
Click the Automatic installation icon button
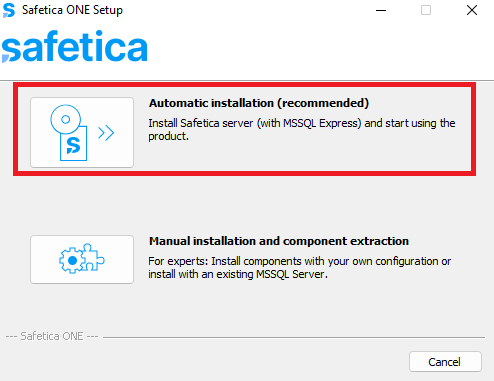point(82,132)
